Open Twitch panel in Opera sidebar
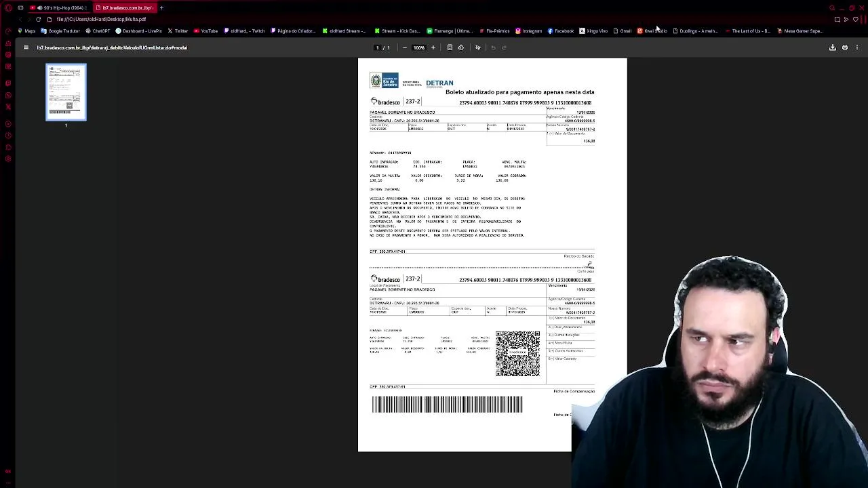The width and height of the screenshot is (868, 488). 8,83
